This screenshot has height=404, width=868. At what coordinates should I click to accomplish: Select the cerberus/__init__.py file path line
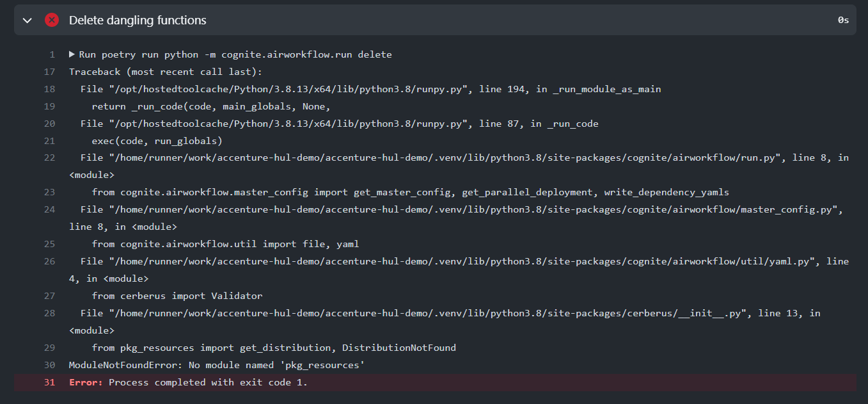tap(445, 321)
